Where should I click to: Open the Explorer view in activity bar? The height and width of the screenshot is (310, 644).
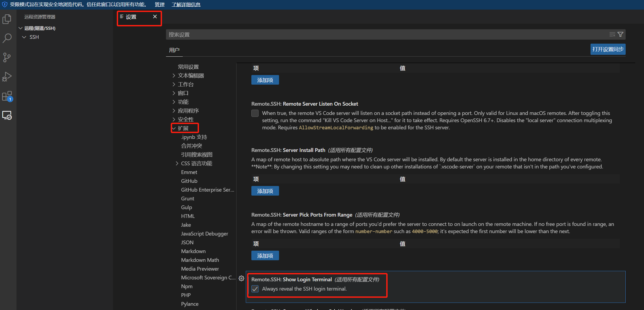pos(7,19)
